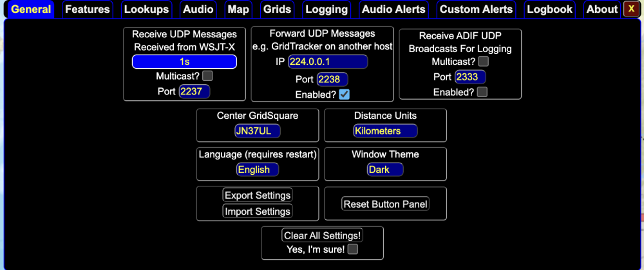
Task: Open the Custom Alerts tab
Action: (477, 10)
